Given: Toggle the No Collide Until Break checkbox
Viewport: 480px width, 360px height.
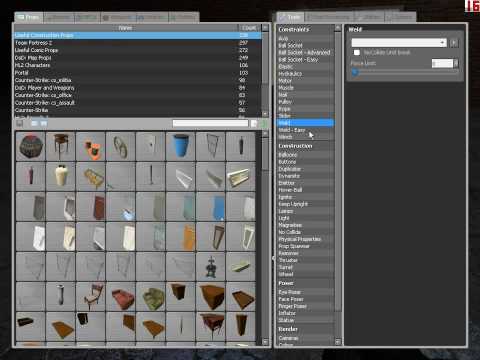Looking at the screenshot, I should [x=357, y=52].
